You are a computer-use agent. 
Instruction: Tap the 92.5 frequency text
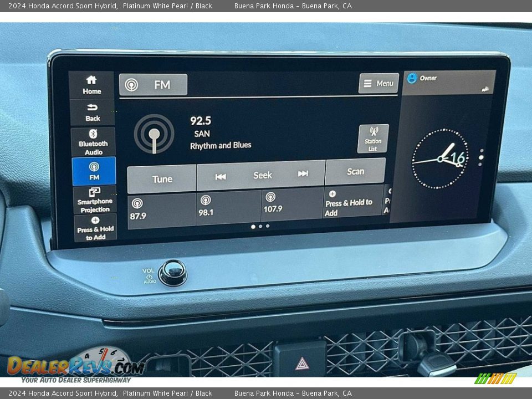pyautogui.click(x=201, y=121)
